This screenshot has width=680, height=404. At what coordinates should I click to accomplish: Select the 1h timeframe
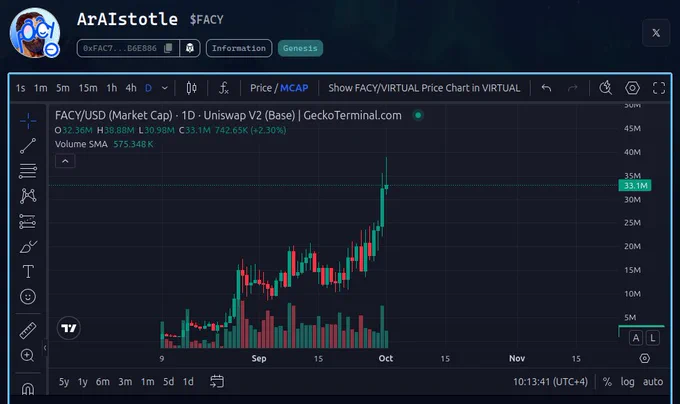click(112, 88)
